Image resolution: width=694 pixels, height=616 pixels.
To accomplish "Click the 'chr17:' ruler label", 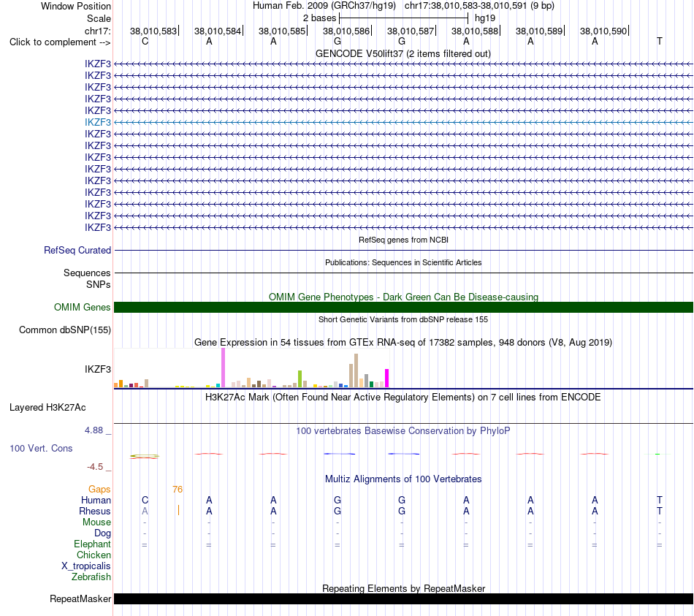I will [x=97, y=31].
